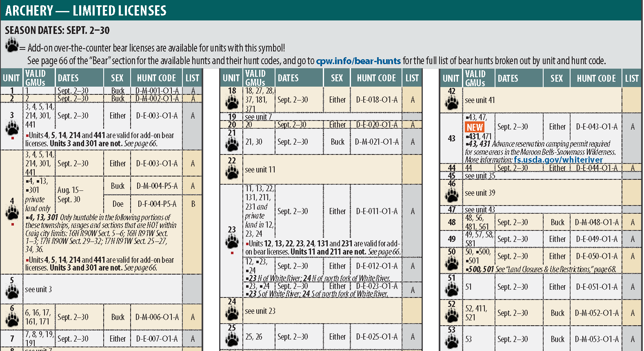
Task: Click the Archery — Limited Licenses title banner
Action: pyautogui.click(x=86, y=10)
